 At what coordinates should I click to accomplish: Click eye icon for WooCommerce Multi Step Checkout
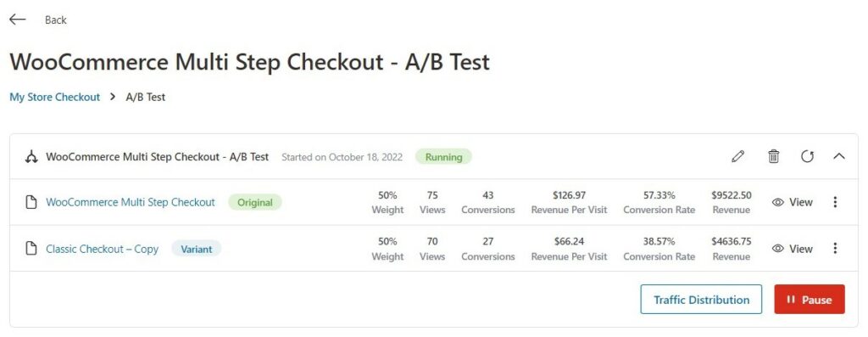[778, 202]
